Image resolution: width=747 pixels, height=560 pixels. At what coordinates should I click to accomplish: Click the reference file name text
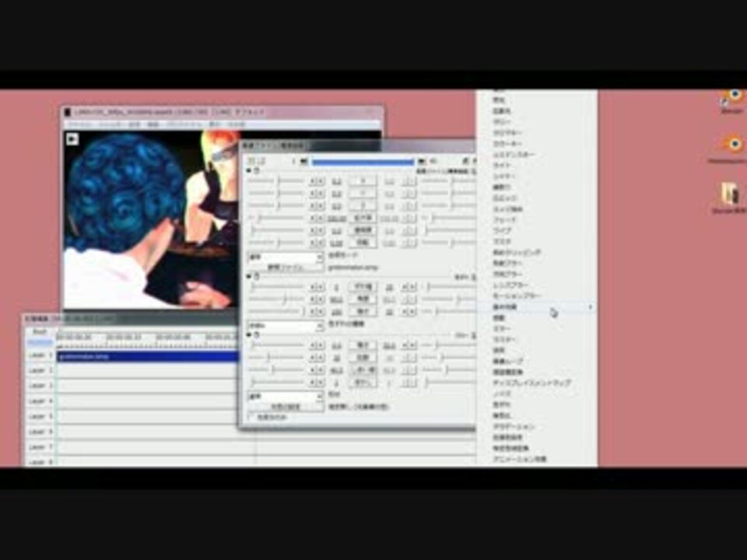coord(352,268)
